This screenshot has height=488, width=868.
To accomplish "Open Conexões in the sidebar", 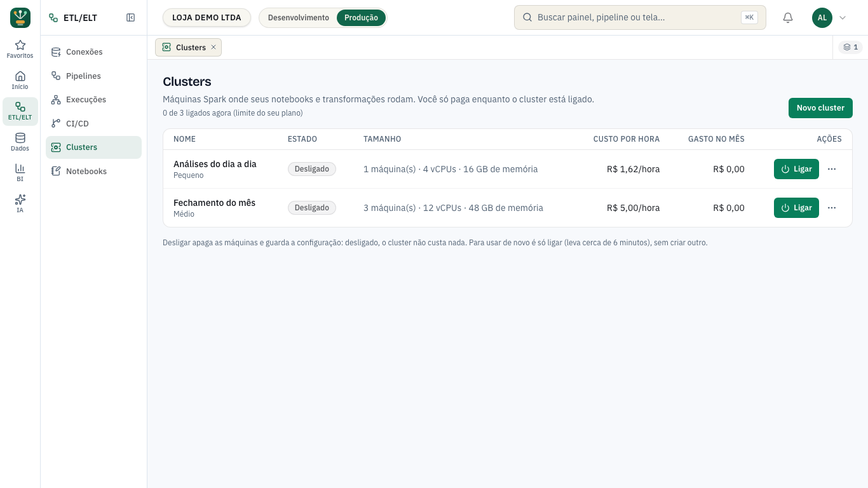I will (93, 52).
